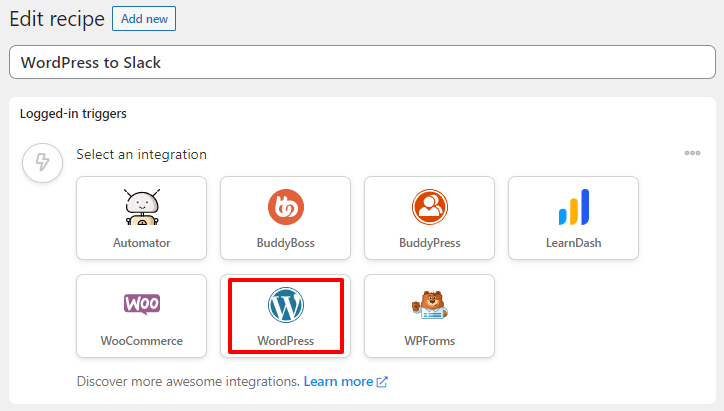Viewport: 724px width, 411px height.
Task: Click the Discover more awesome integrations text
Action: pyautogui.click(x=188, y=381)
